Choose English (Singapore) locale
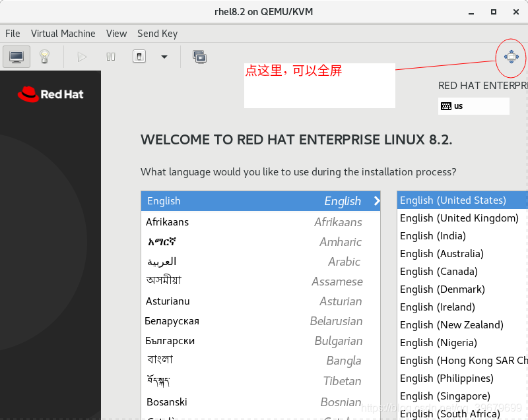Image resolution: width=528 pixels, height=420 pixels. (x=463, y=396)
